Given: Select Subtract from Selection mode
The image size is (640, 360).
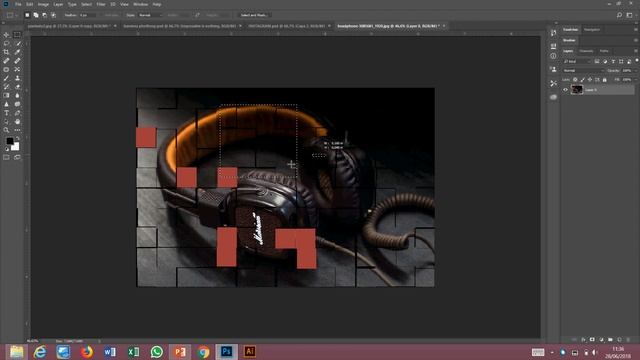Looking at the screenshot, I should coord(44,15).
